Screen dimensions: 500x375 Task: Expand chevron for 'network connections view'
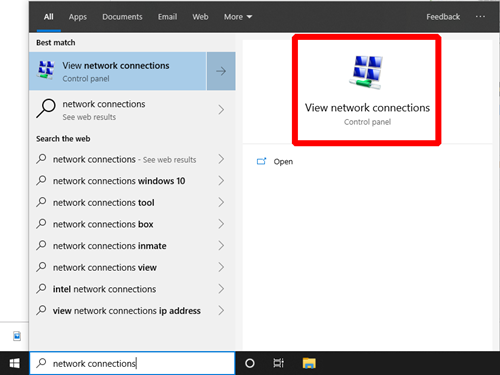point(221,267)
